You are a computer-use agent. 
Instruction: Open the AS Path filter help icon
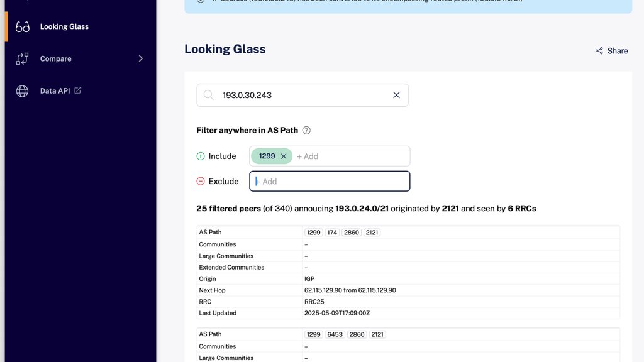point(306,131)
